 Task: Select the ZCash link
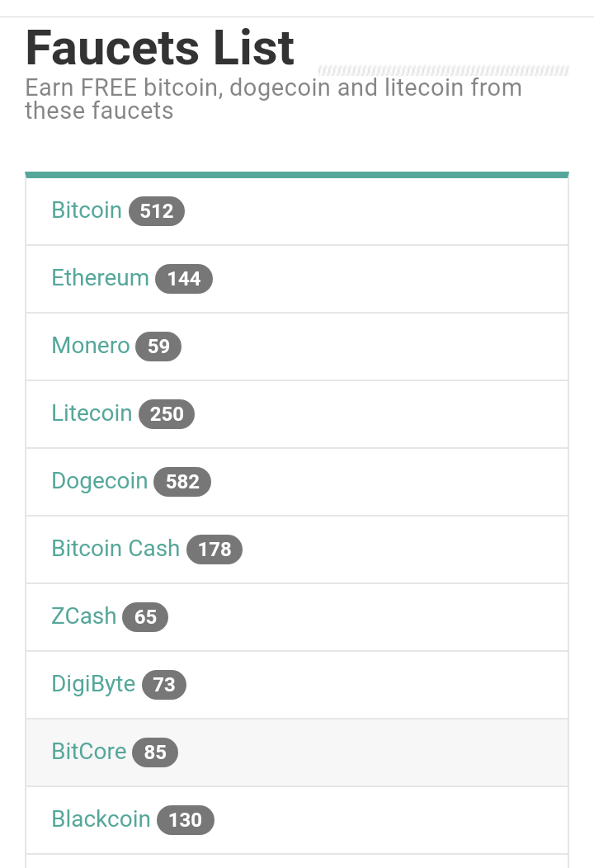(x=83, y=616)
